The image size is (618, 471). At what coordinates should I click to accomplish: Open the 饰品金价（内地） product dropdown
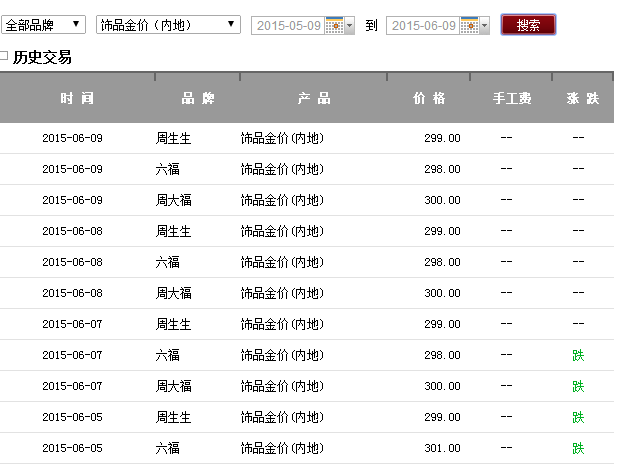(x=168, y=25)
